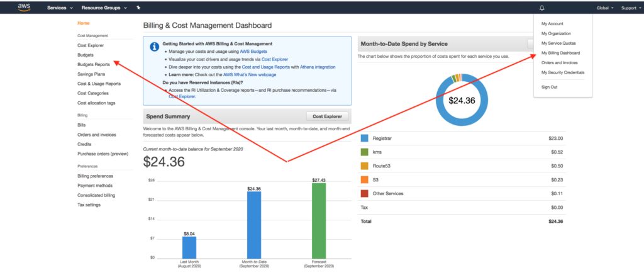The height and width of the screenshot is (277, 644).
Task: Open Cost & Usage Reports in sidebar
Action: click(99, 84)
